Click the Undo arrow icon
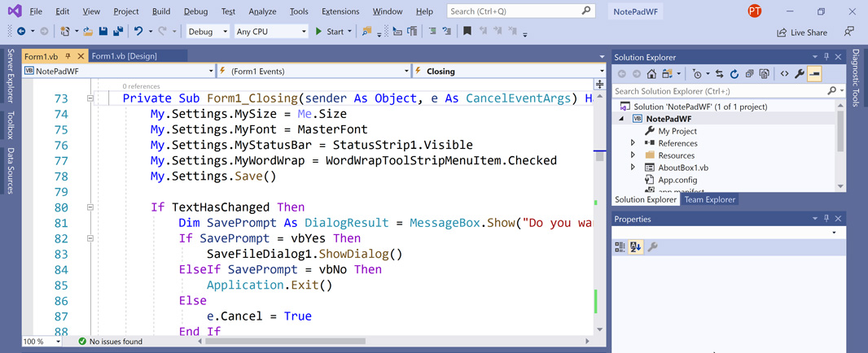The image size is (868, 353). 138,32
